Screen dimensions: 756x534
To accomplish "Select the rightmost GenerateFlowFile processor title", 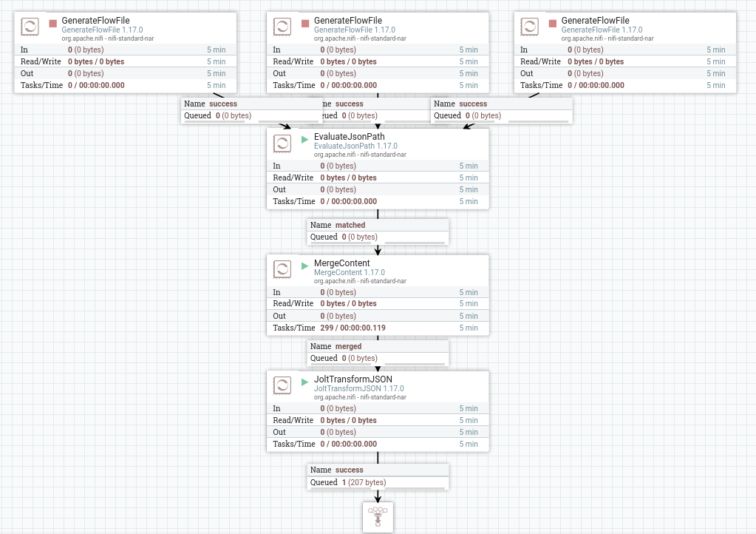I will click(x=596, y=20).
